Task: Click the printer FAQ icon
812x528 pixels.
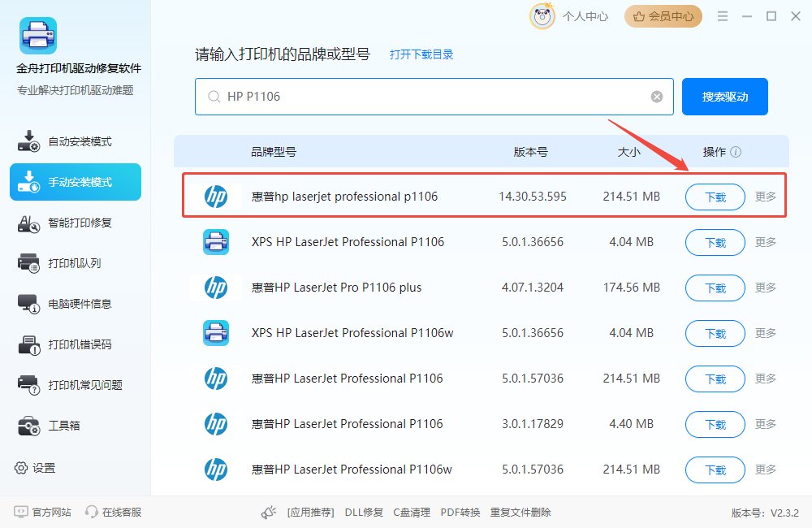Action: pyautogui.click(x=28, y=385)
